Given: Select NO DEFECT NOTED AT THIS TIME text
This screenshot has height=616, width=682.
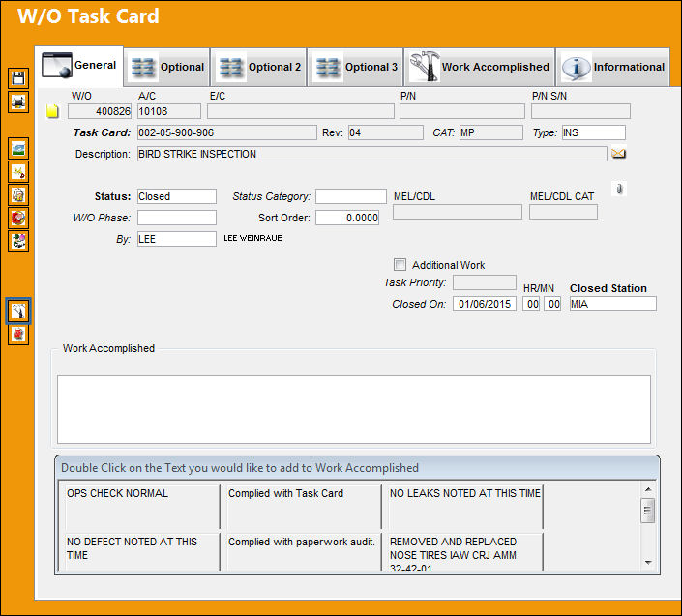Looking at the screenshot, I should tap(142, 551).
